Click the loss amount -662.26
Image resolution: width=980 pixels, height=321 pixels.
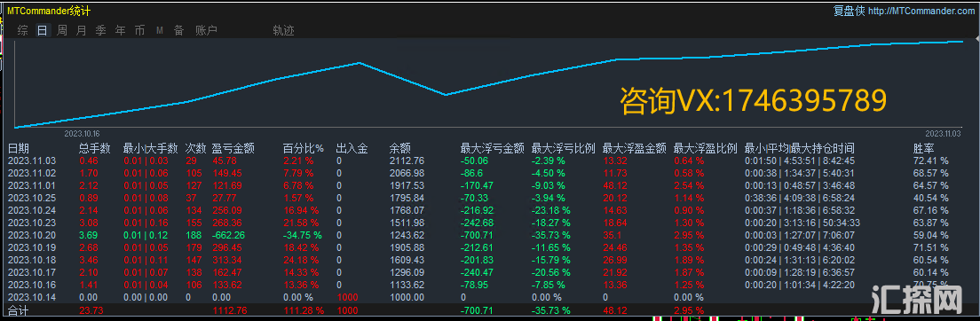[228, 236]
